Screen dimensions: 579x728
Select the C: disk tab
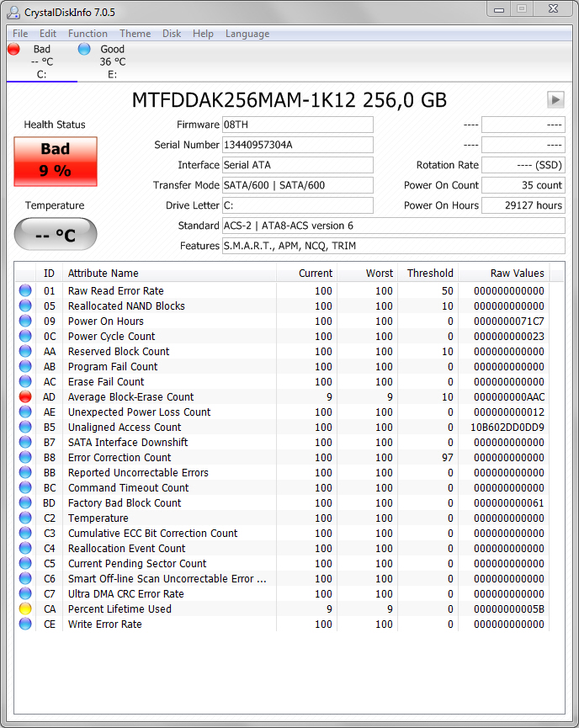[x=42, y=61]
